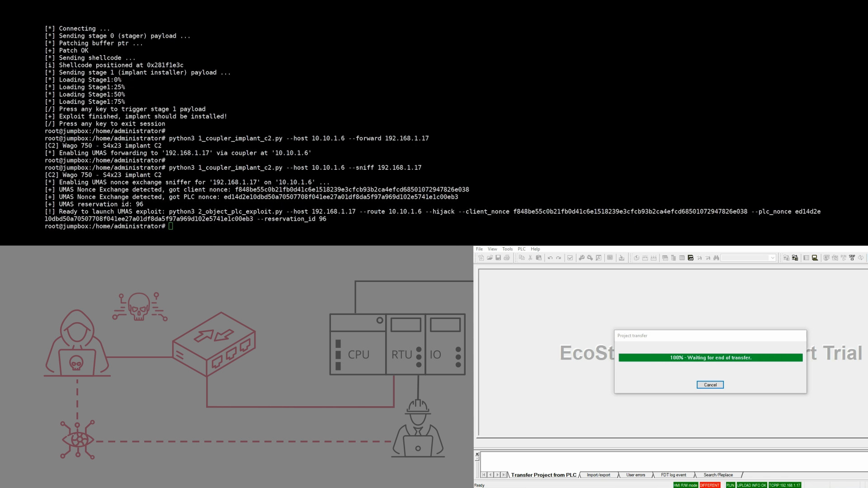Viewport: 868px width, 488px height.
Task: Click the black PLC screen icon
Action: point(815,258)
